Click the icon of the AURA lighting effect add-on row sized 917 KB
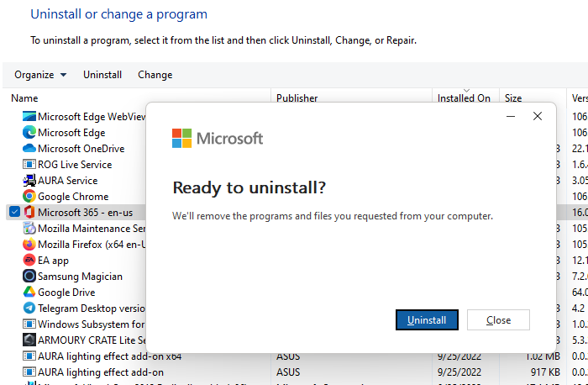Screen dimensions: 588x385 click(29, 372)
